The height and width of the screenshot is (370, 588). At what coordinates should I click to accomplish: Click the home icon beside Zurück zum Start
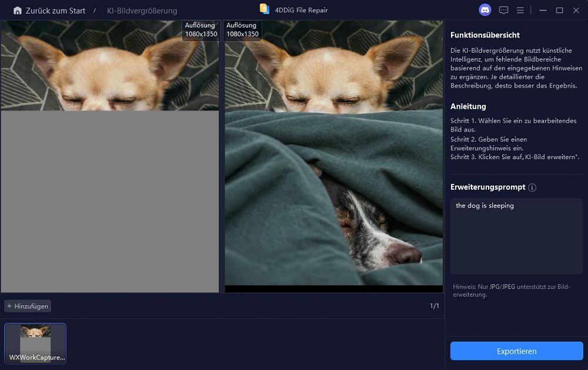(17, 11)
